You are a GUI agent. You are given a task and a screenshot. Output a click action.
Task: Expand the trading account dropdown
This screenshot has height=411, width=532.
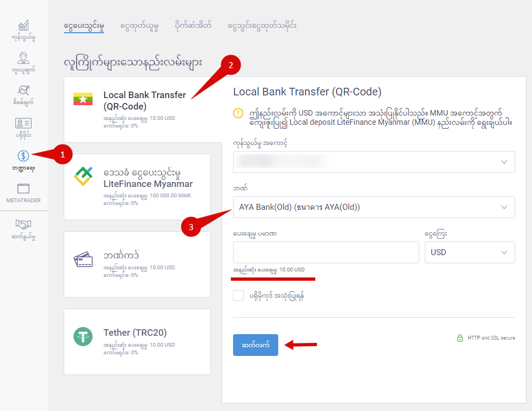click(x=374, y=162)
